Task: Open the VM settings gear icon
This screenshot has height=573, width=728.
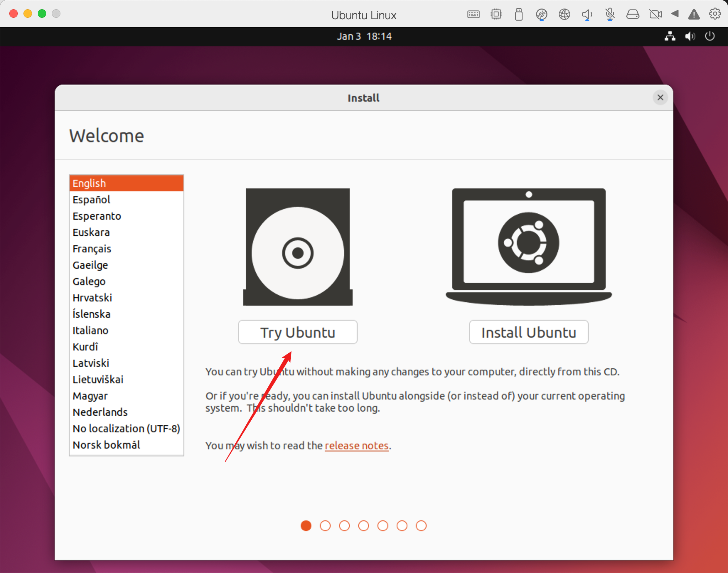Action: click(x=715, y=14)
